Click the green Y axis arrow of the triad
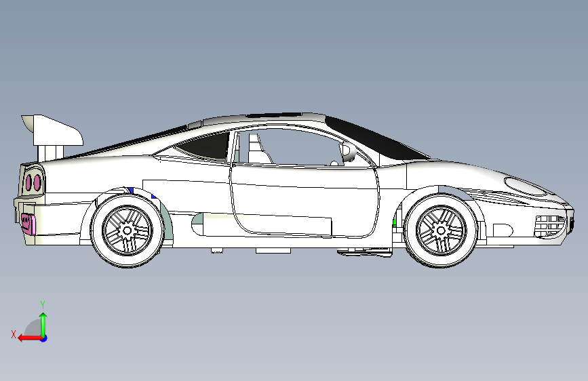The height and width of the screenshot is (381, 588). coord(43,325)
